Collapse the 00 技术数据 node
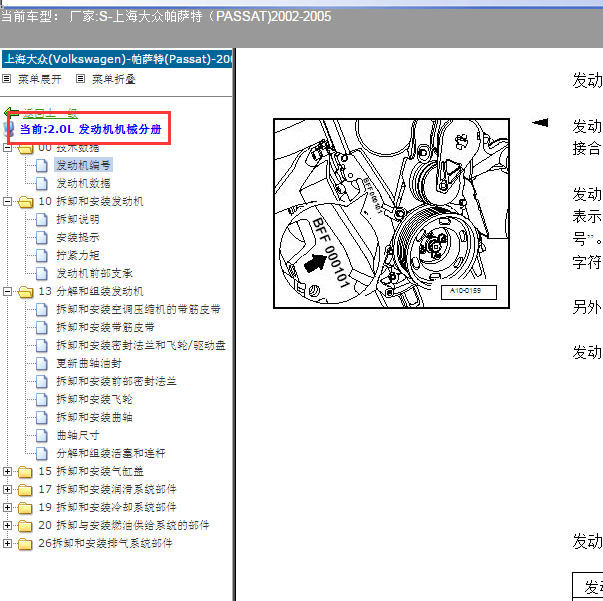Image resolution: width=603 pixels, height=601 pixels. (7, 148)
